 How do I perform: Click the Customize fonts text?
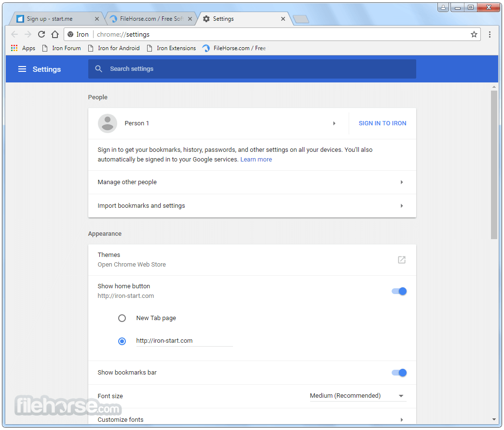pyautogui.click(x=121, y=420)
